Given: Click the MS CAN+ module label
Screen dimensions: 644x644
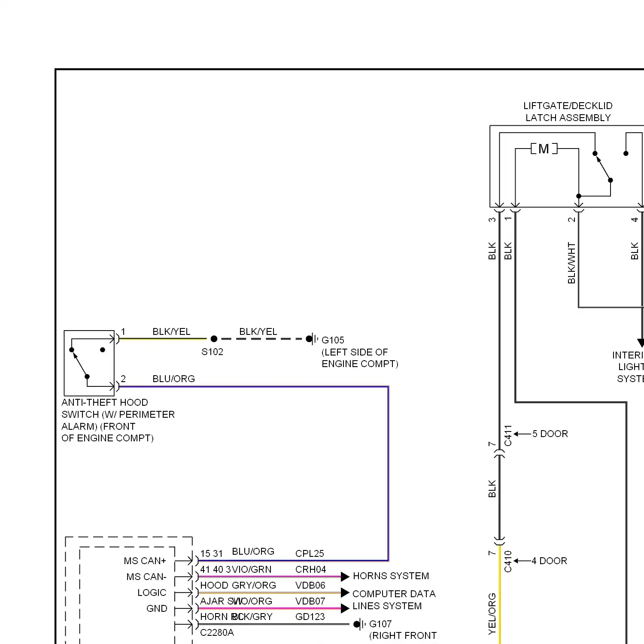Looking at the screenshot, I should [145, 561].
